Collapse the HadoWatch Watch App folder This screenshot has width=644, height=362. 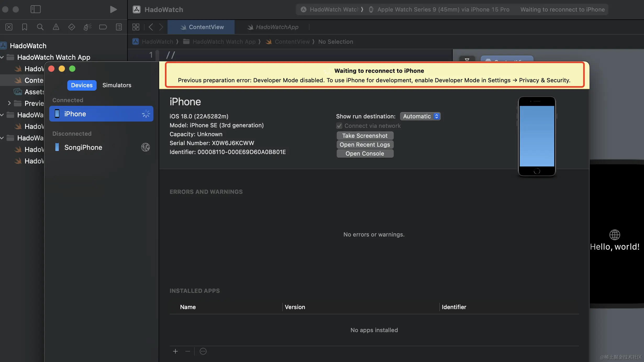(2, 57)
